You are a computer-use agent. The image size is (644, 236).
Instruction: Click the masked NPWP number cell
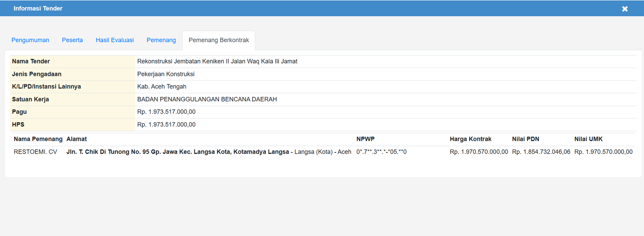point(381,152)
